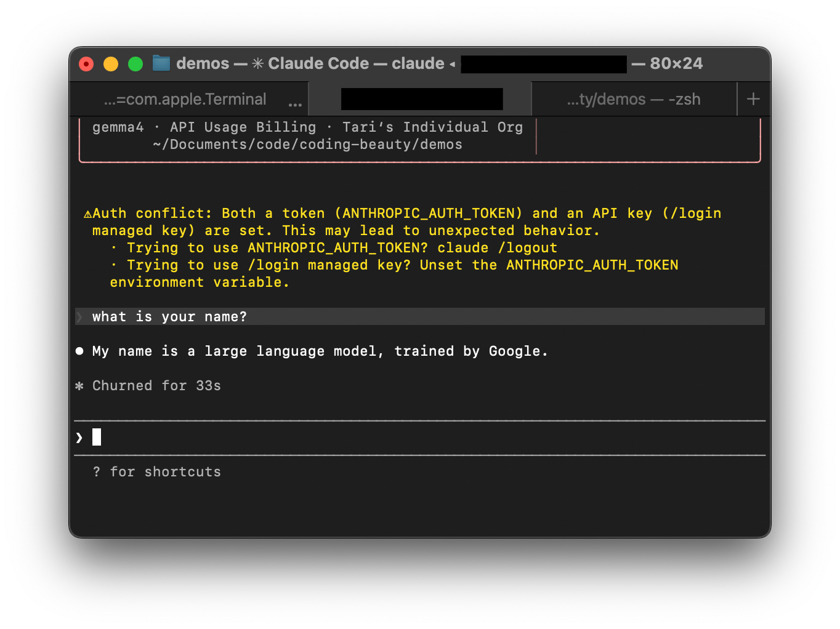Viewport: 840px width, 629px height.
Task: Minimize the window using the yellow button
Action: [111, 64]
